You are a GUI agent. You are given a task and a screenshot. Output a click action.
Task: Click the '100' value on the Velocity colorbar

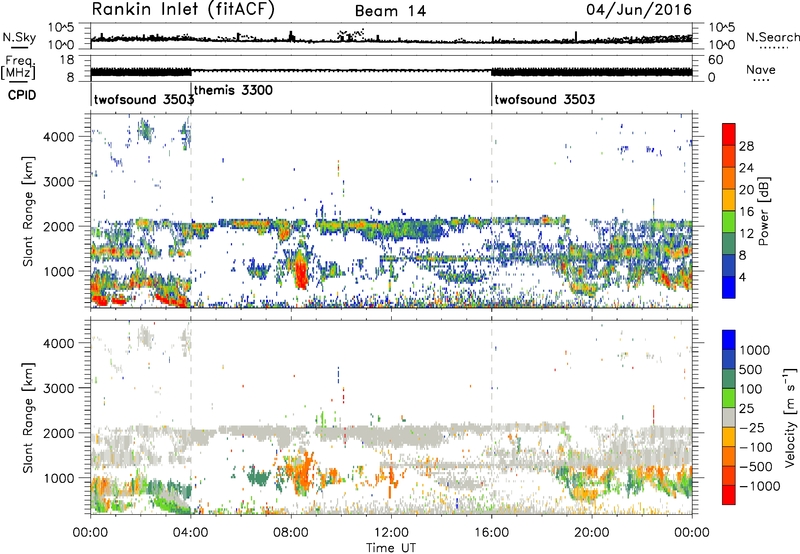coord(751,389)
